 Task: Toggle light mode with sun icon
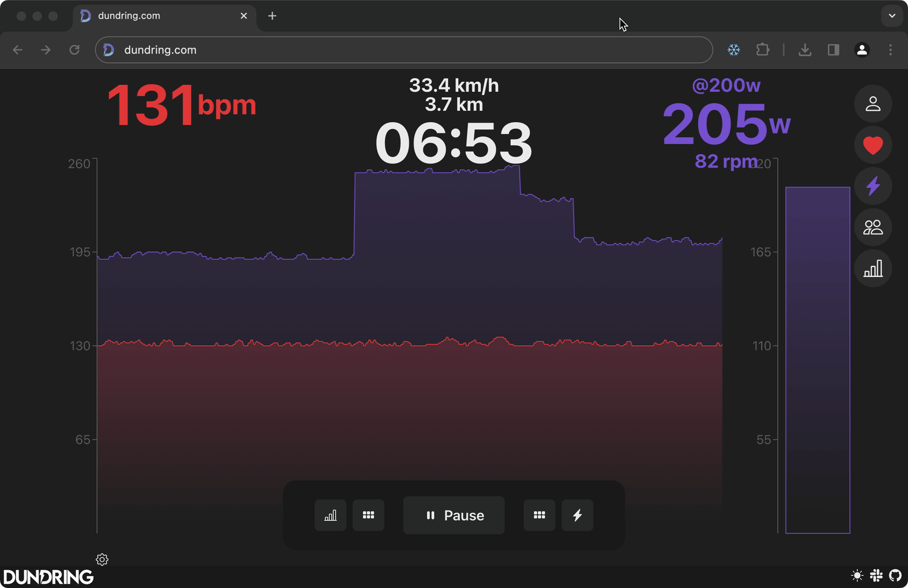point(857,576)
